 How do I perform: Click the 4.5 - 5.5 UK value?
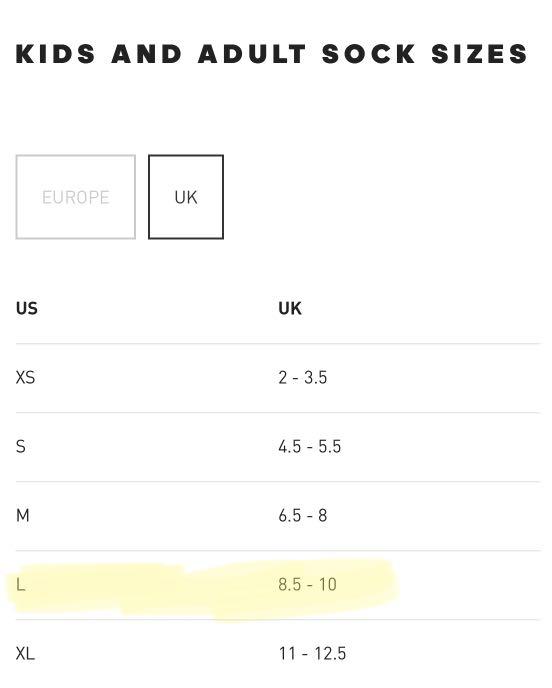click(310, 447)
